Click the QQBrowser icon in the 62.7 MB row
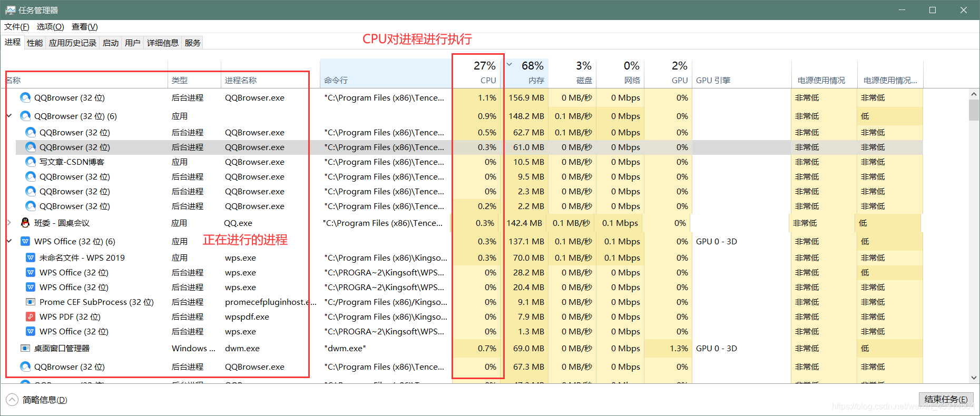 click(31, 132)
